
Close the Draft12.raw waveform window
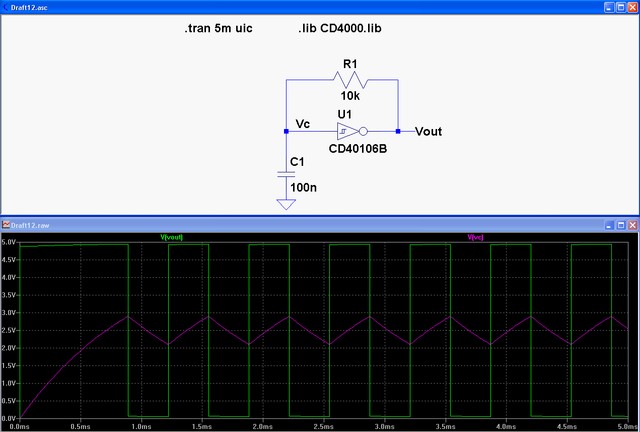[x=632, y=225]
